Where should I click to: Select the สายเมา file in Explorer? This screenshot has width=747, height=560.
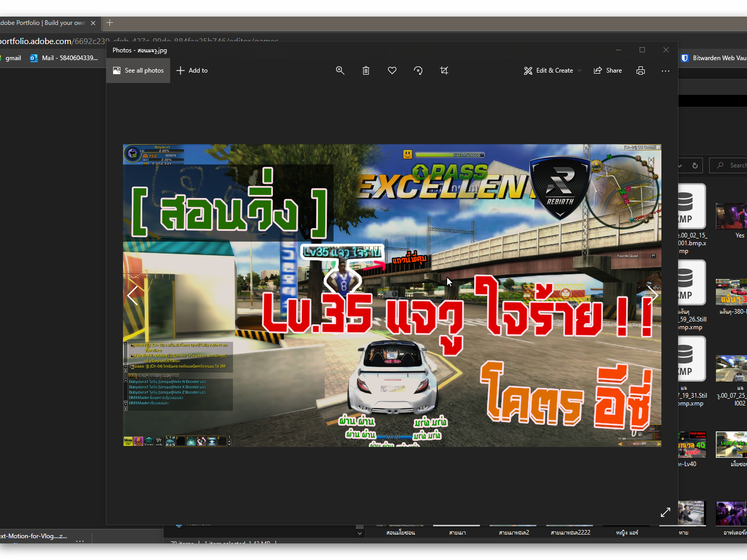457,531
